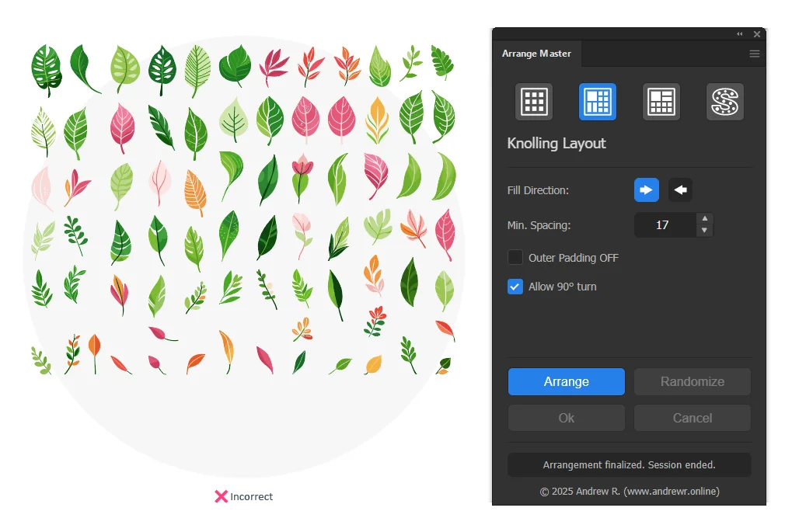Set fill direction to right arrow
The image size is (792, 532).
point(647,190)
